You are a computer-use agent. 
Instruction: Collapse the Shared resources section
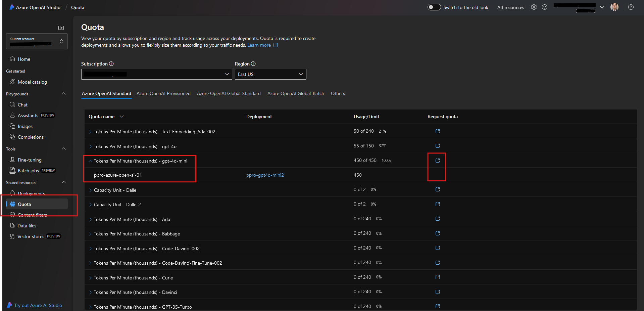coord(64,182)
